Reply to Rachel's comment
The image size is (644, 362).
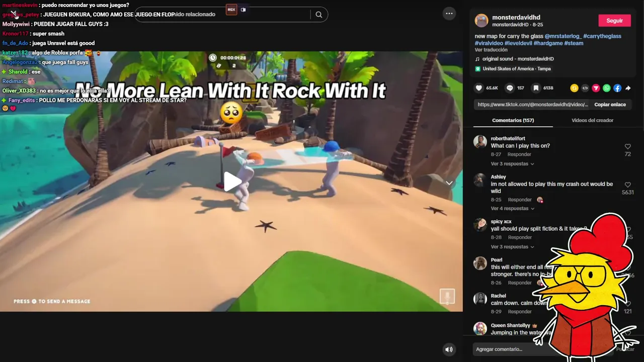[519, 312]
